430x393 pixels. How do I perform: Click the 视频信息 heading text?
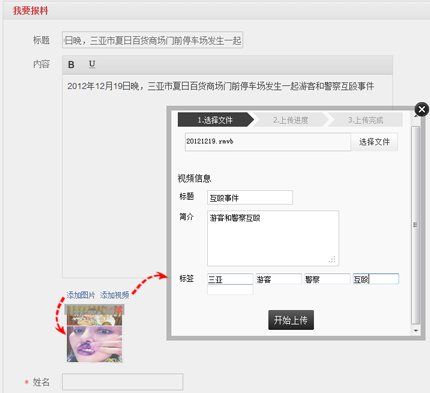click(x=194, y=178)
